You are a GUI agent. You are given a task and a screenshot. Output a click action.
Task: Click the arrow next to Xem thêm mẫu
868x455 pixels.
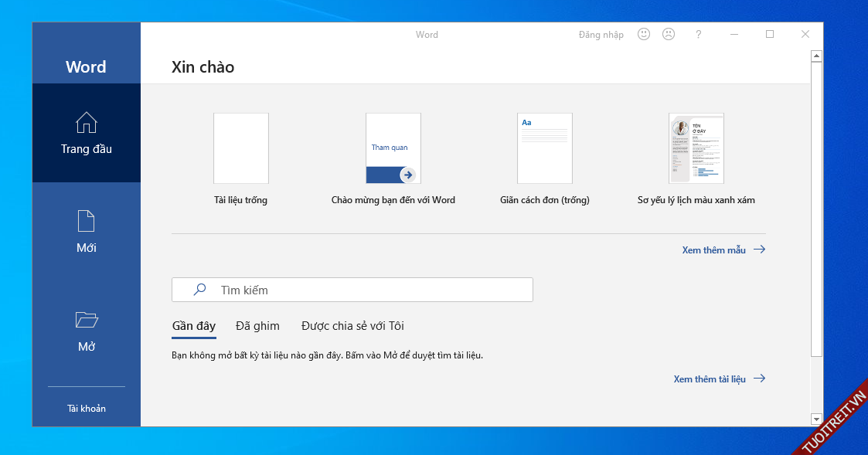(x=759, y=250)
